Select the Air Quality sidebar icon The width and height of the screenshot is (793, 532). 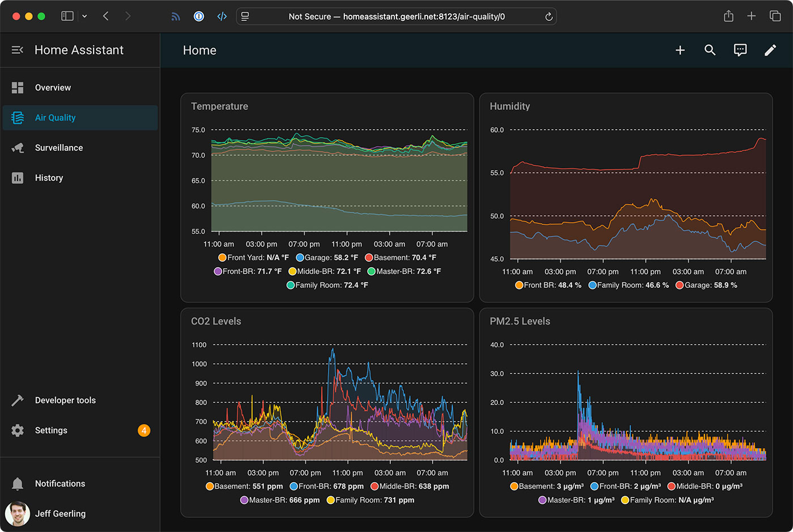coord(18,118)
